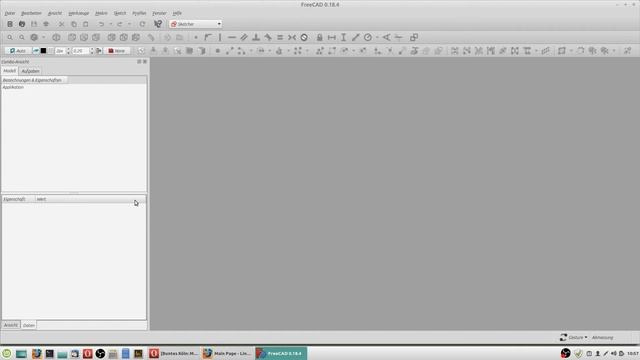The width and height of the screenshot is (640, 360).
Task: Activate the What's This help pointer
Action: (x=158, y=24)
